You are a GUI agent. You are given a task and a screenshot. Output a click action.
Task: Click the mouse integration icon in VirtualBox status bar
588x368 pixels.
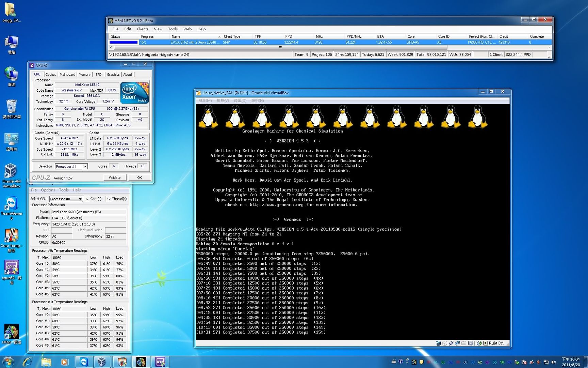click(x=479, y=343)
